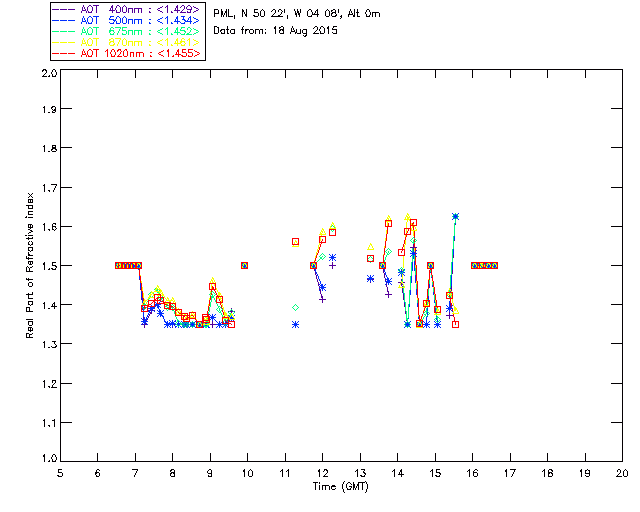640x512 pixels.
Task: Click the 18 hour label on time axis
Action: pos(547,473)
